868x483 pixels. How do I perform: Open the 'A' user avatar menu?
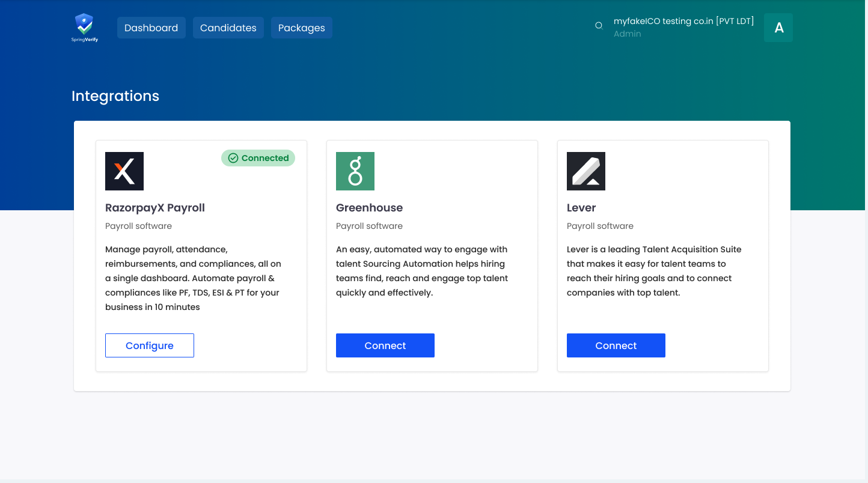[778, 28]
